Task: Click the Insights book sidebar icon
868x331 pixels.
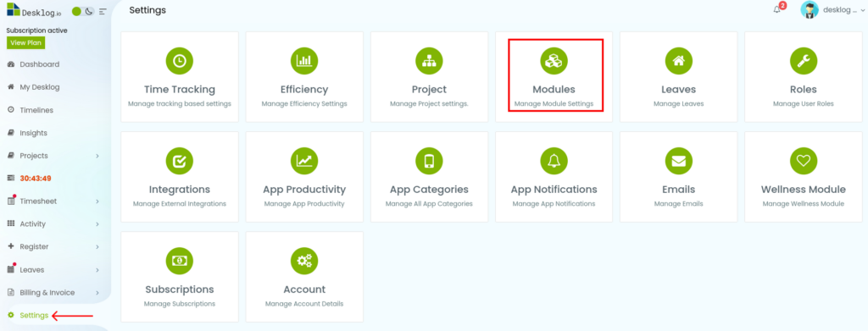Action: (x=10, y=133)
